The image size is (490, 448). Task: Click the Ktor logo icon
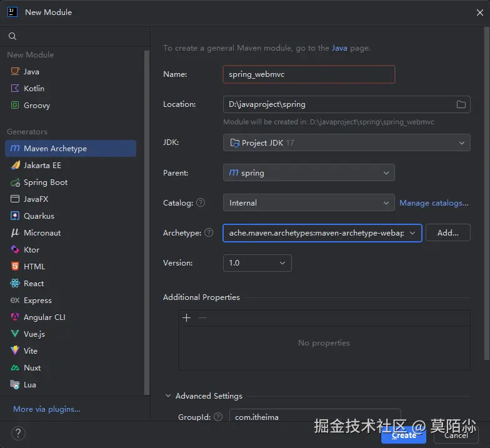15,249
